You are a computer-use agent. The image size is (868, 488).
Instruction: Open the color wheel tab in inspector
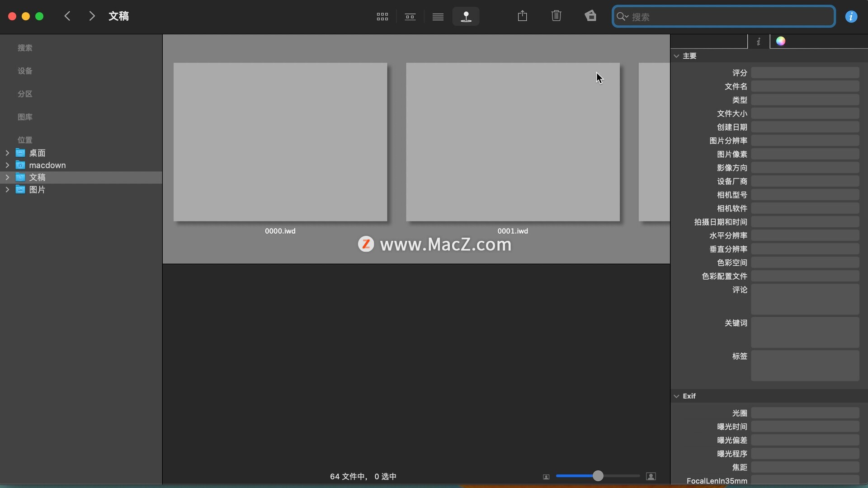point(781,41)
